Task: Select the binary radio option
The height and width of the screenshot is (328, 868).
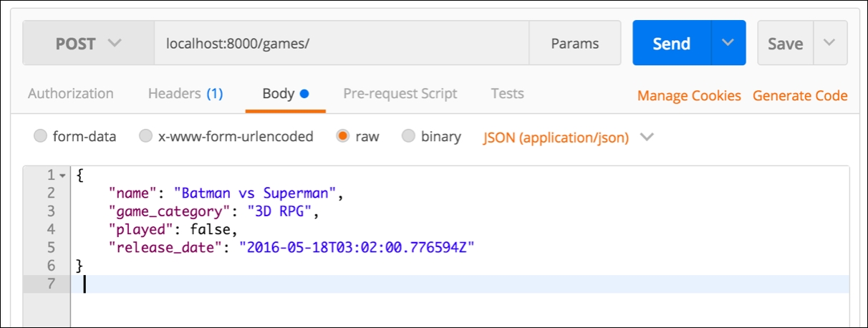Action: click(x=409, y=136)
